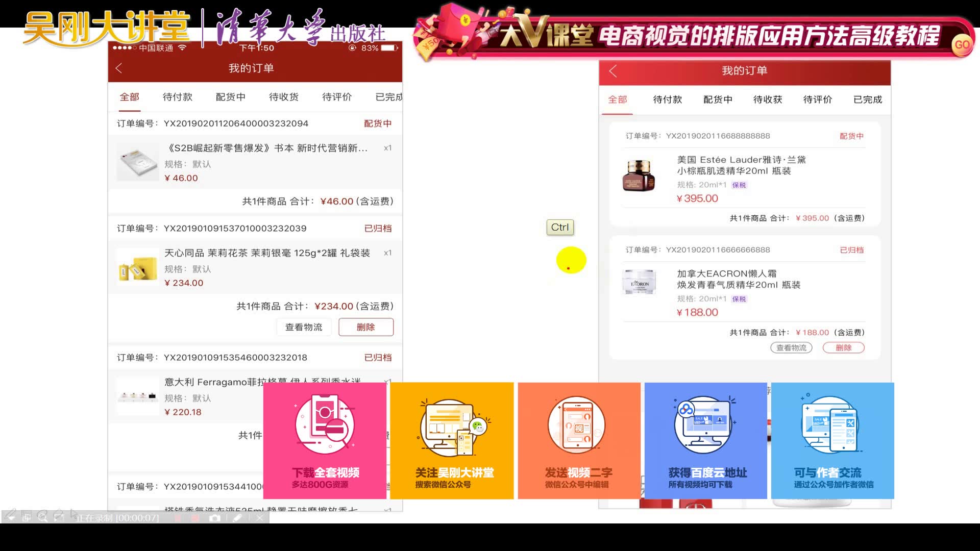The height and width of the screenshot is (551, 980).
Task: Open Estée Lauder serum product thumbnail
Action: click(x=639, y=175)
